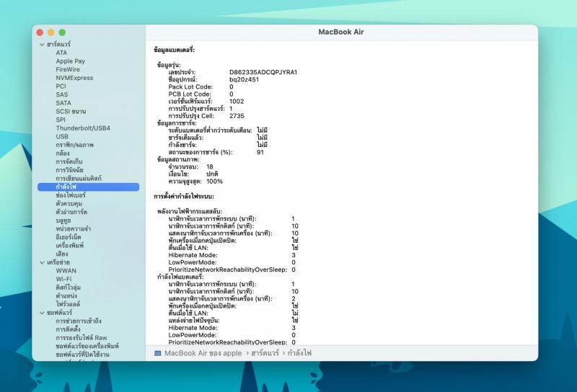Image resolution: width=577 pixels, height=392 pixels.
Task: Select ดิสก์โวลุ่ม in the sidebar
Action: [68, 288]
